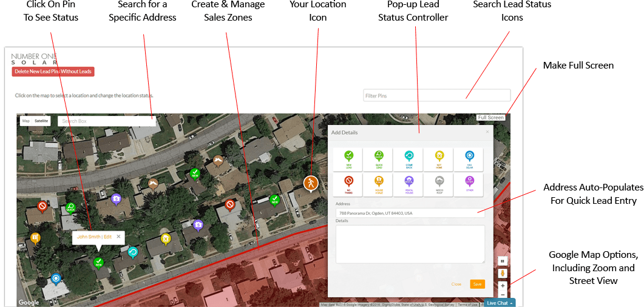This screenshot has height=307, width=644.
Task: Switch map to Map view
Action: [x=26, y=121]
